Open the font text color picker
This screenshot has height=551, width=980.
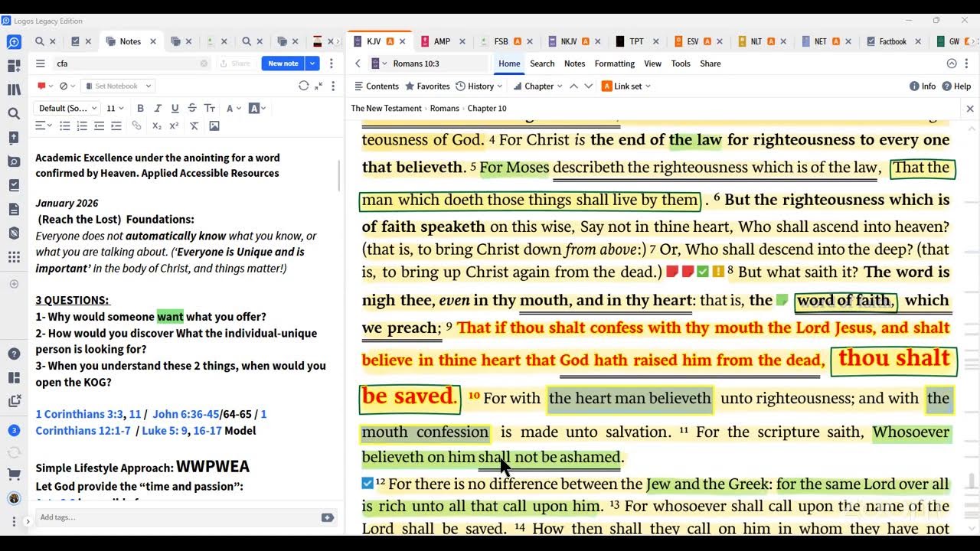click(233, 108)
